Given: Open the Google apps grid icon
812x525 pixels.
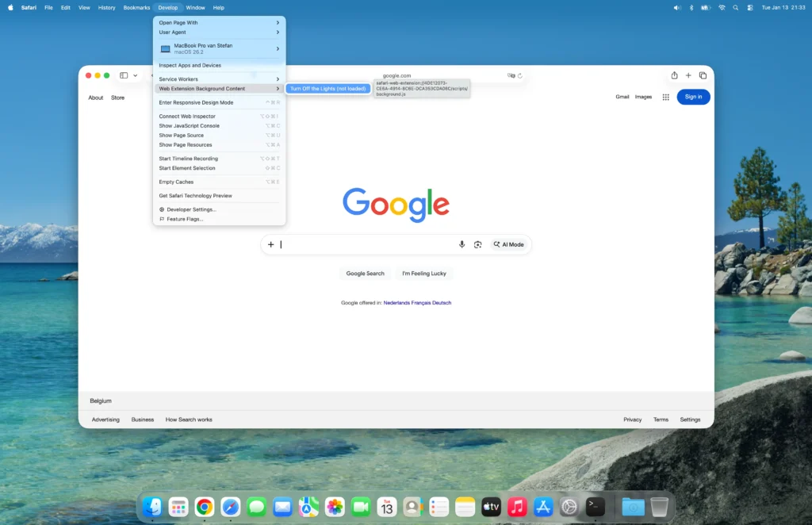Looking at the screenshot, I should coord(665,96).
